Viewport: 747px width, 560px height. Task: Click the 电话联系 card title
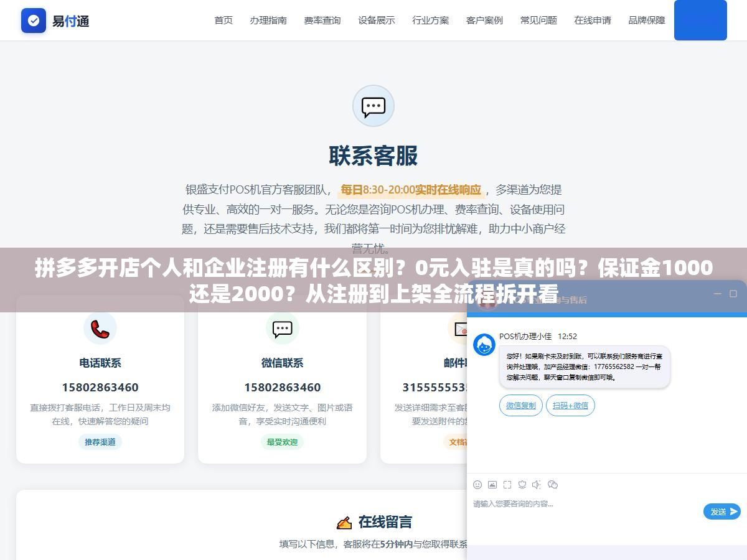click(100, 363)
